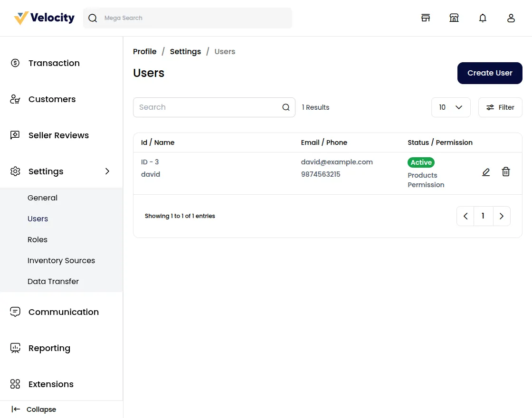Focus the Mega Search field

click(195, 18)
